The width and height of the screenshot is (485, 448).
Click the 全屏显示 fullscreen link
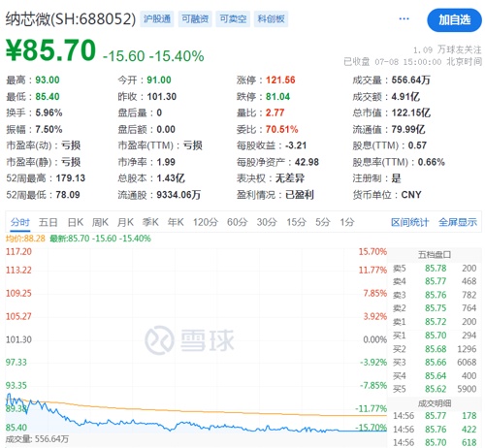coord(458,222)
